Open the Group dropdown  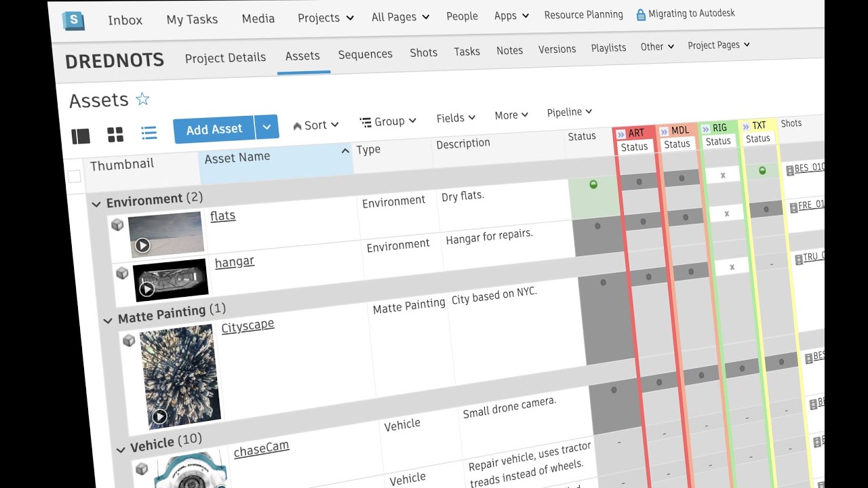click(x=388, y=122)
